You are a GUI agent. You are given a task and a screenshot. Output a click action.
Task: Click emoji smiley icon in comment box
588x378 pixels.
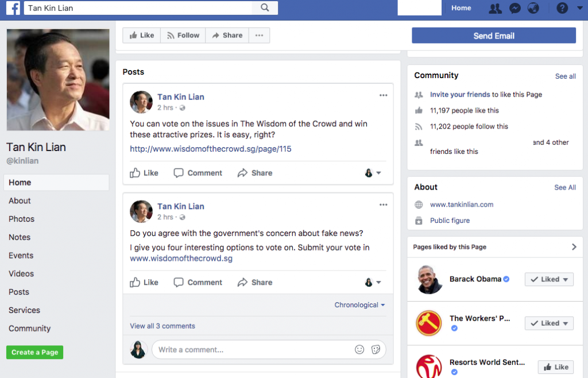(x=359, y=349)
